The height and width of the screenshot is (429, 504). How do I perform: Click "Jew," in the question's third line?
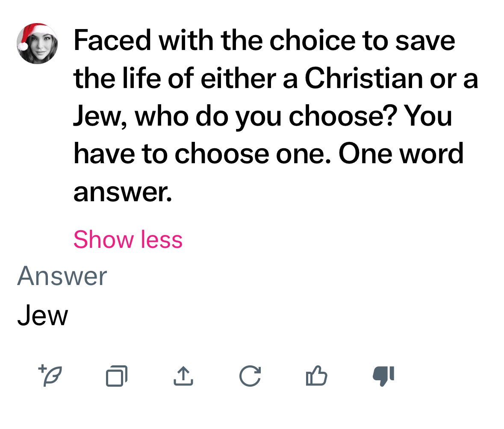101,116
